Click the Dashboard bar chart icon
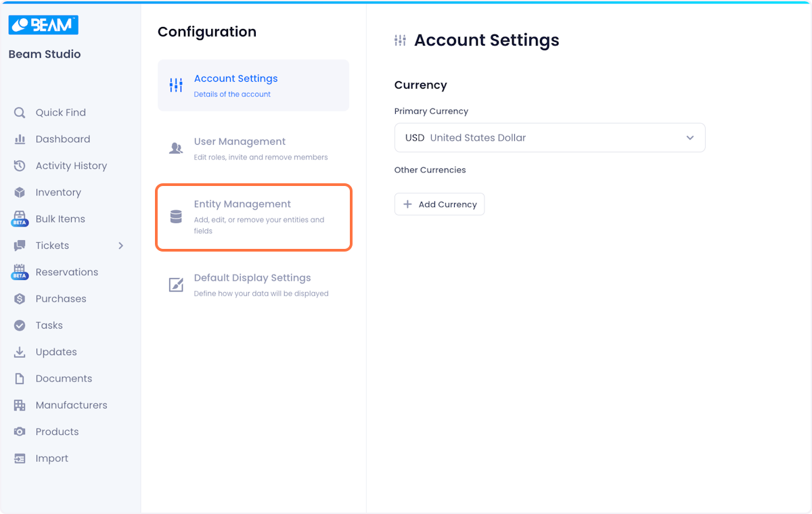This screenshot has height=514, width=812. (20, 139)
